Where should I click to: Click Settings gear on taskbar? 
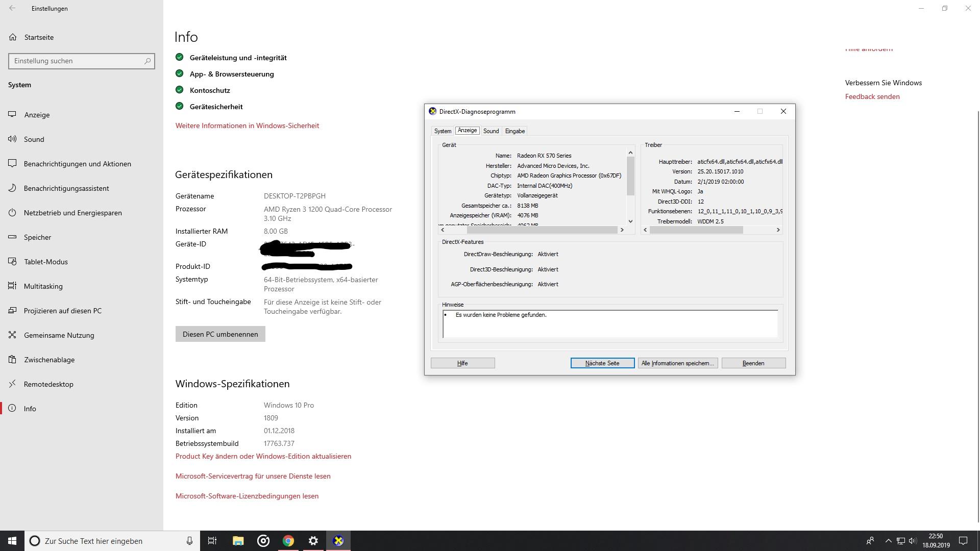pyautogui.click(x=313, y=541)
